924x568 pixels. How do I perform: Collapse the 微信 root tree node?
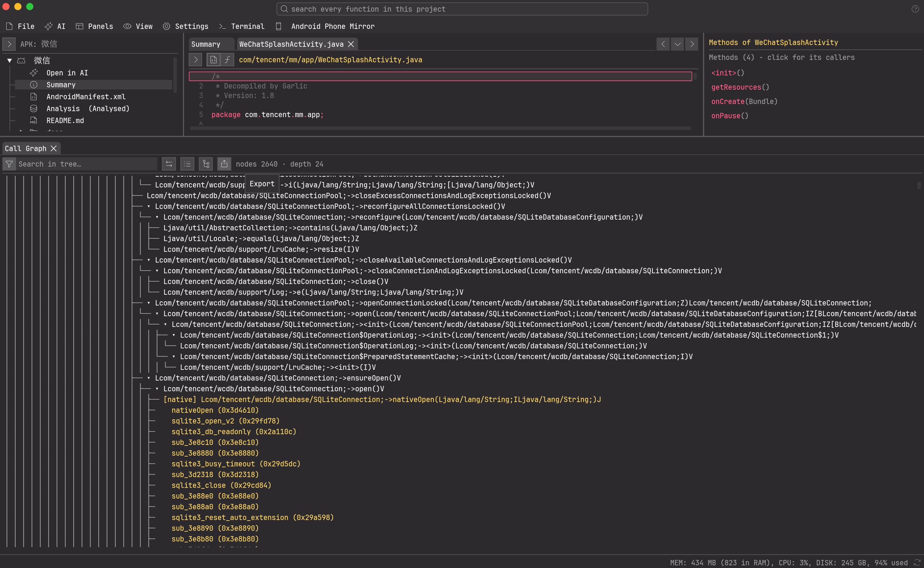click(x=10, y=60)
